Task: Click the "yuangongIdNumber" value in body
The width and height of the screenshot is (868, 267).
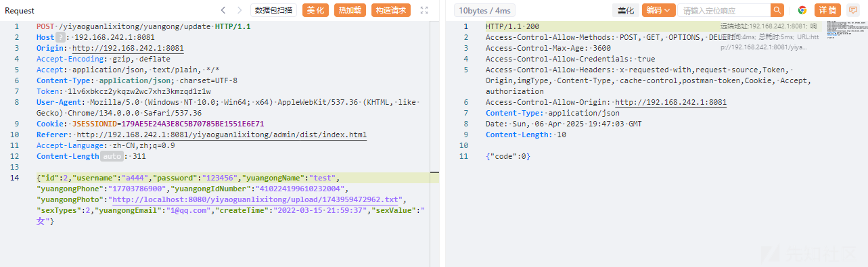Action: (300, 189)
